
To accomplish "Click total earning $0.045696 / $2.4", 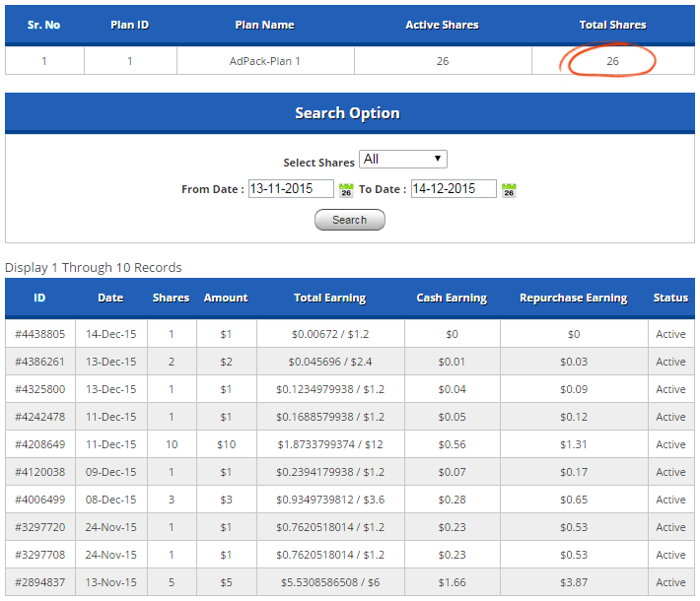I will point(330,362).
